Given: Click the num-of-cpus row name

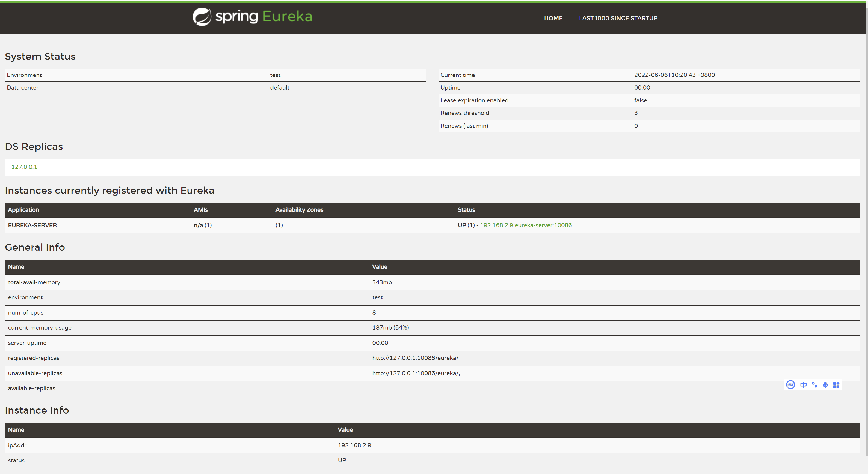Looking at the screenshot, I should [x=26, y=313].
